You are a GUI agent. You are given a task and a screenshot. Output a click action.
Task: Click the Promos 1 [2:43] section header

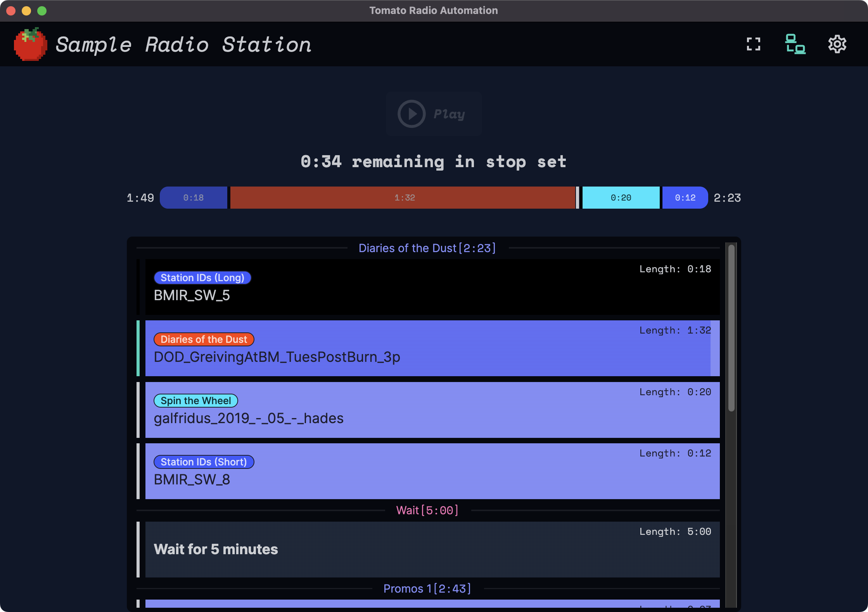point(427,589)
